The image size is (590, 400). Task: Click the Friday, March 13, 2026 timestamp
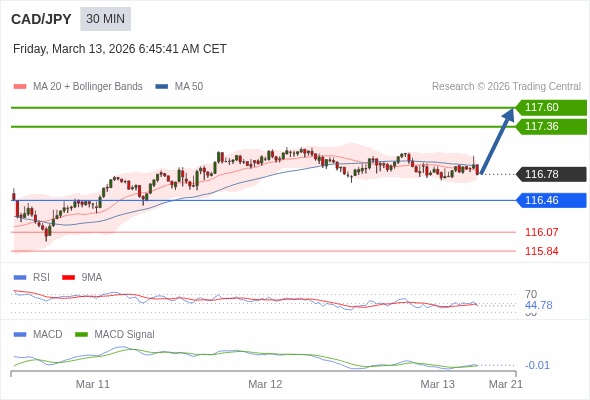120,49
